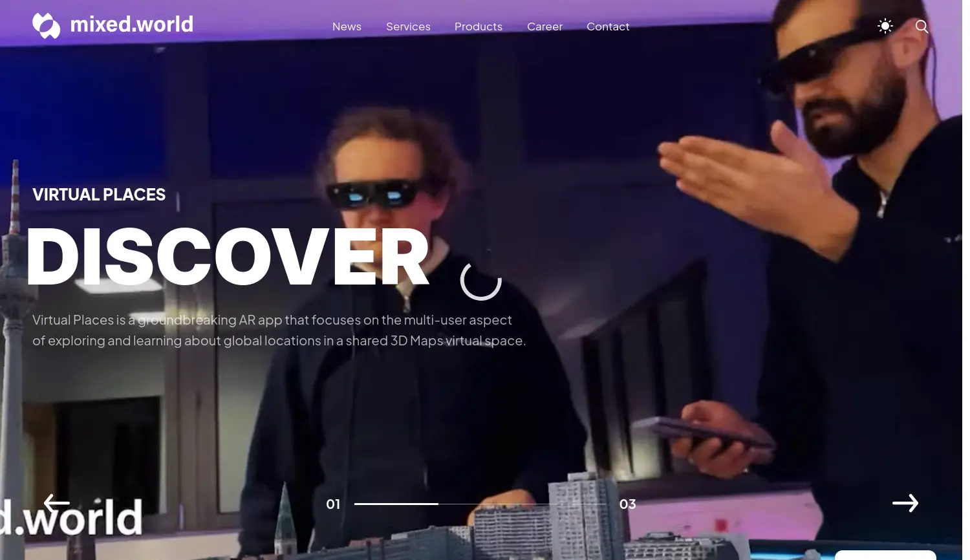
Task: Open site search via magnifier icon
Action: pyautogui.click(x=921, y=27)
